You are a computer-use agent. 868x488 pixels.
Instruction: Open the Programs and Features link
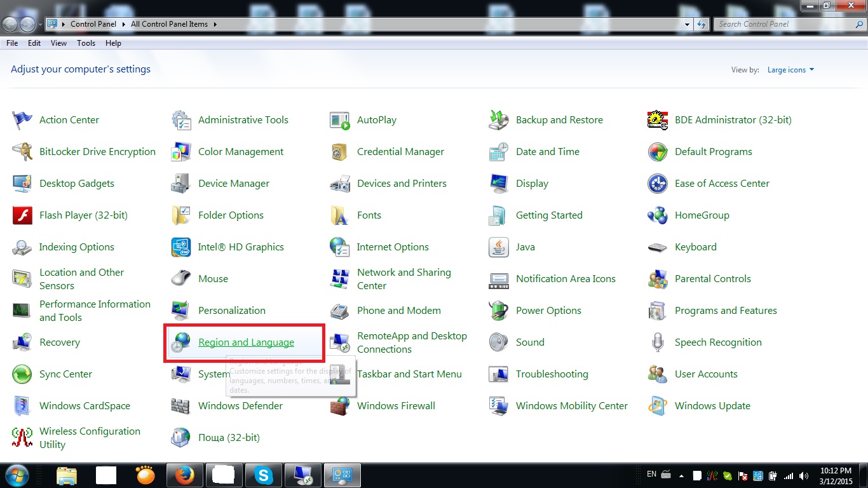click(x=726, y=310)
